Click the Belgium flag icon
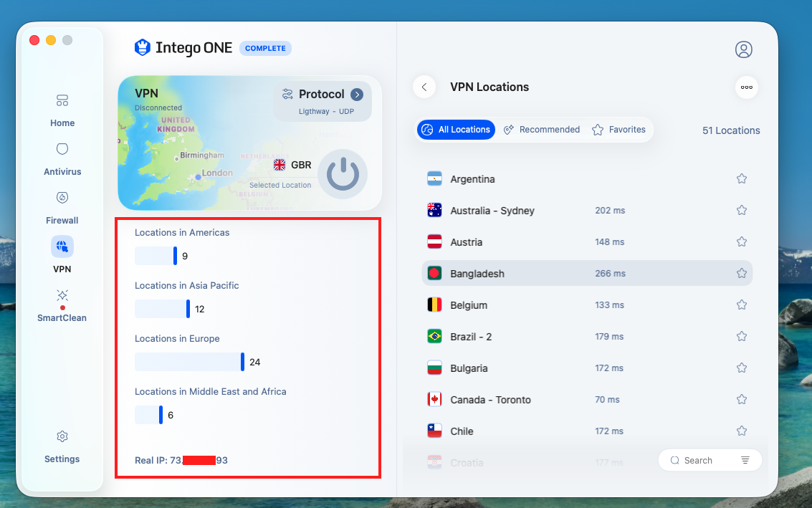Screen dimensions: 812x508 (x=434, y=305)
